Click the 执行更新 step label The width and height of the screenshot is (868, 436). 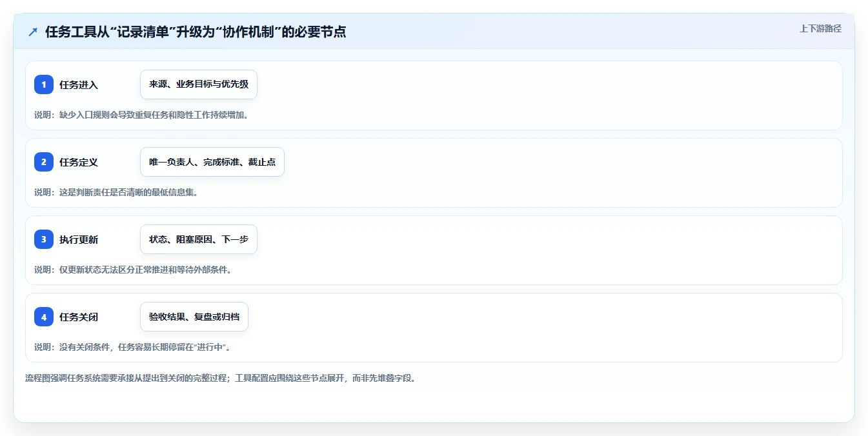[x=79, y=239]
